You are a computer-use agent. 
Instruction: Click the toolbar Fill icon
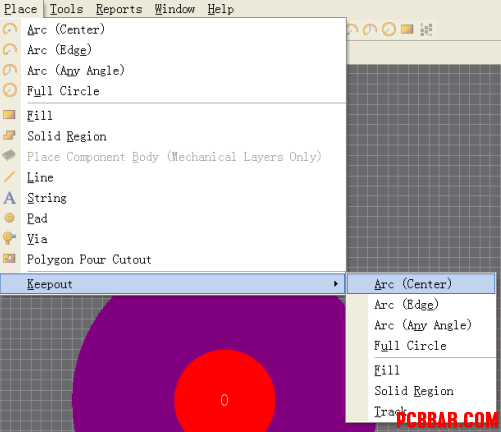[407, 29]
